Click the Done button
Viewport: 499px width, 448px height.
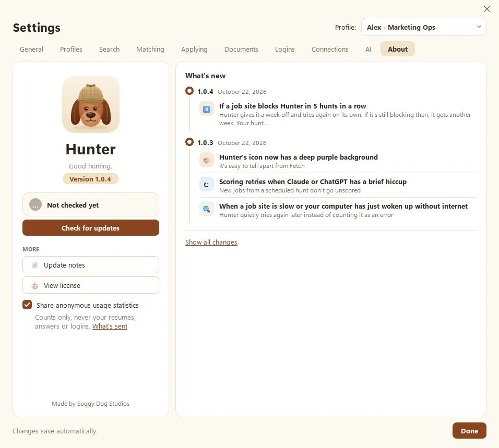[469, 430]
